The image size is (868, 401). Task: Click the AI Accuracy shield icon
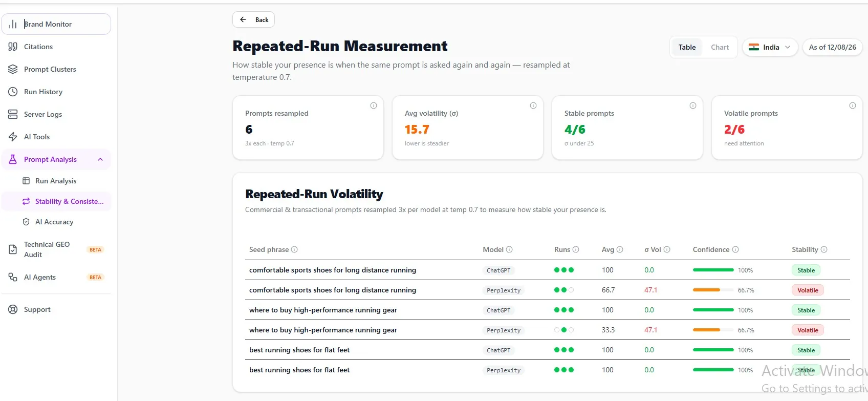click(x=26, y=222)
